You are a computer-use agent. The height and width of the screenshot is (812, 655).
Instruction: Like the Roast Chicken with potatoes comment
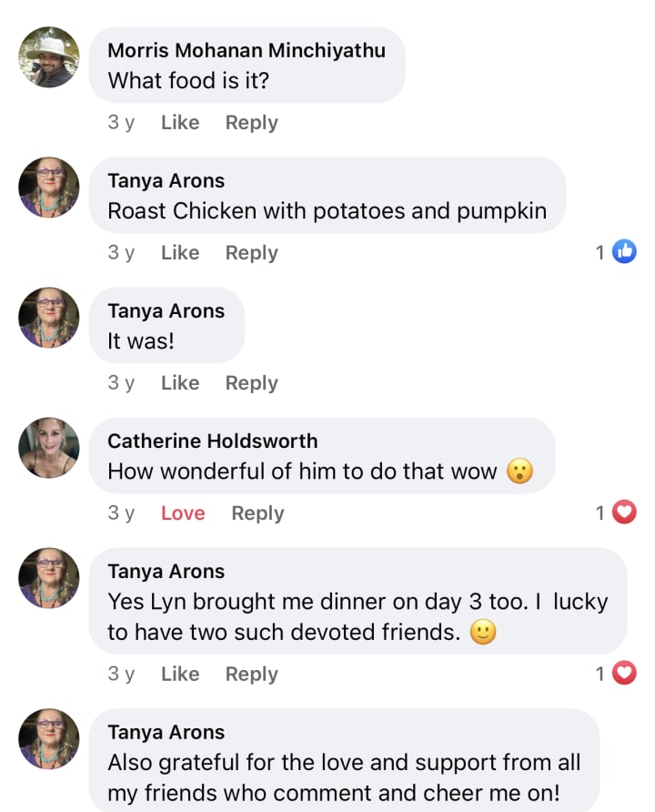coord(180,253)
